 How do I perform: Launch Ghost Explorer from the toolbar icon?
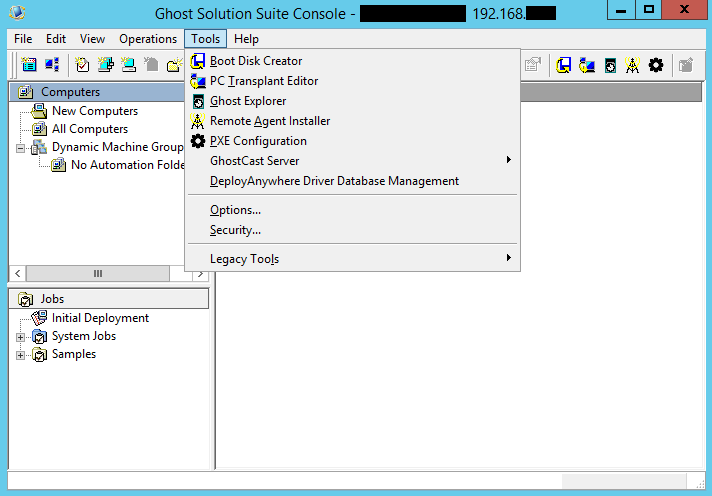610,65
